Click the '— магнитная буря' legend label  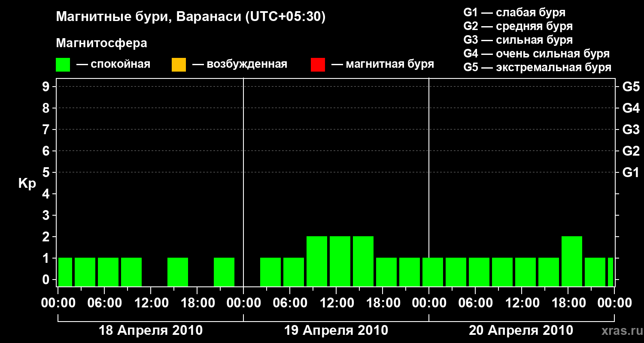(383, 64)
